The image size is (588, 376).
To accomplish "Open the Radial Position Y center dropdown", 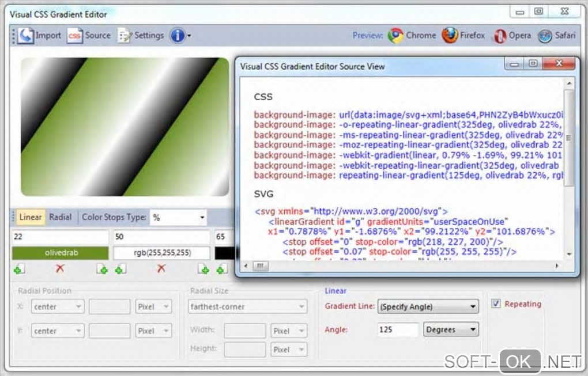I will [58, 331].
